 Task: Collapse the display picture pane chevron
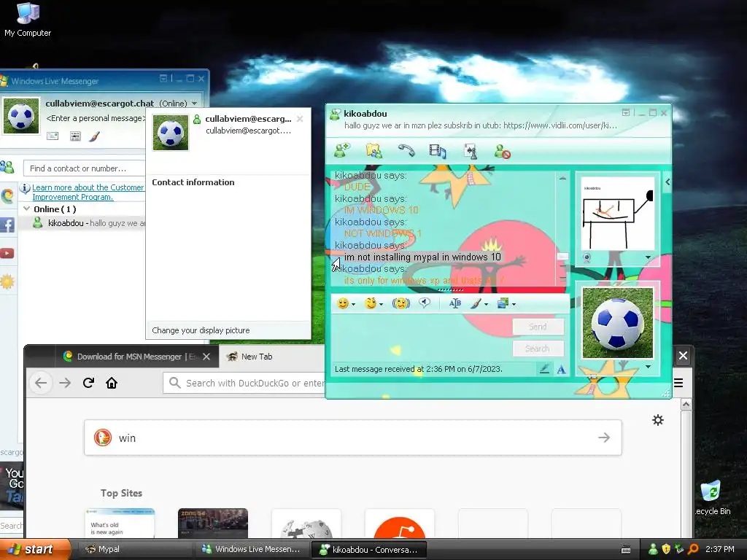point(667,182)
